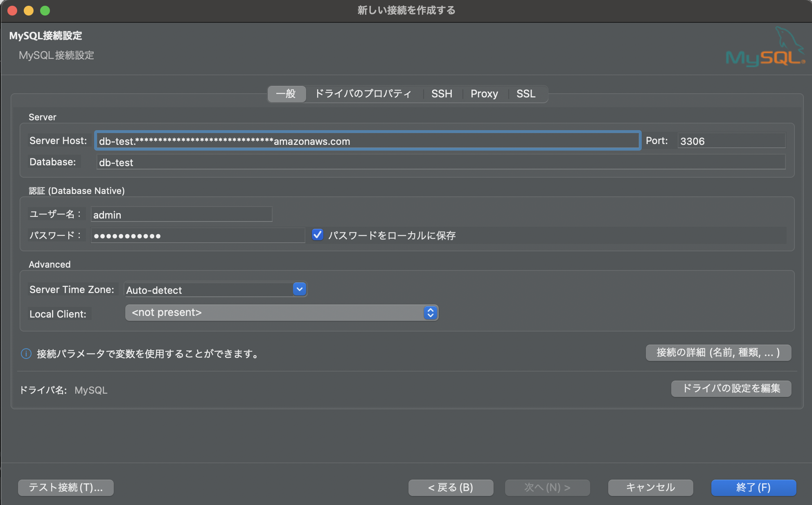812x505 pixels.
Task: Open the Local Client not present selector
Action: click(282, 313)
